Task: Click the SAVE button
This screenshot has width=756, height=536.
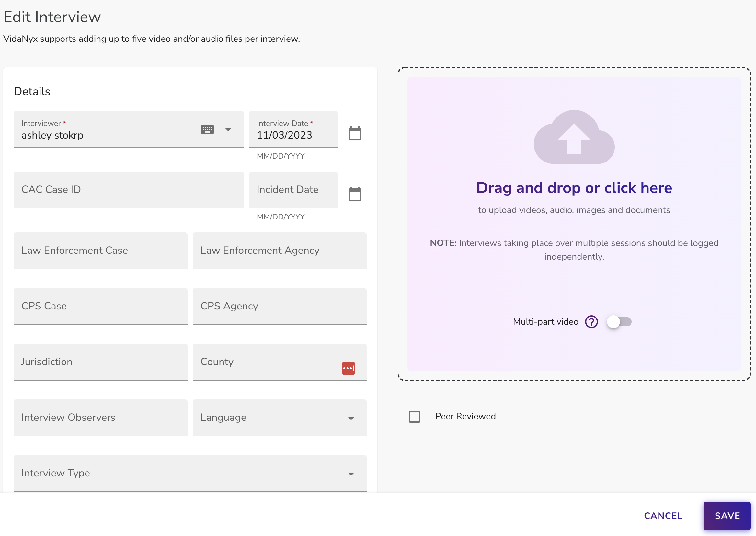Action: [726, 516]
